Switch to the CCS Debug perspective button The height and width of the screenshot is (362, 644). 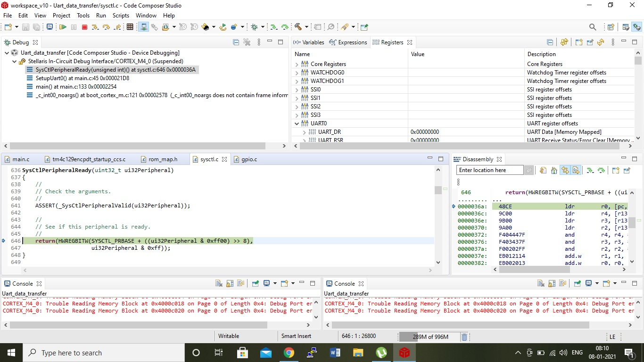point(637,27)
